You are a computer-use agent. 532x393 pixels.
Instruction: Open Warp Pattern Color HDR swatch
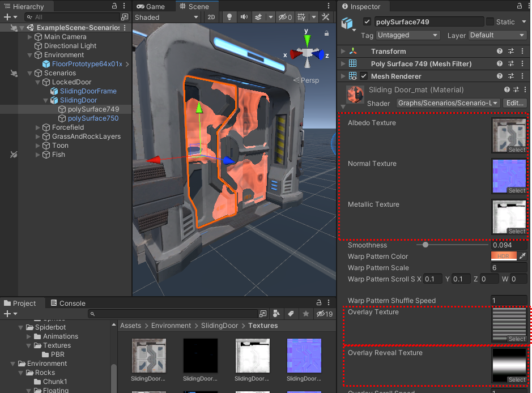504,256
